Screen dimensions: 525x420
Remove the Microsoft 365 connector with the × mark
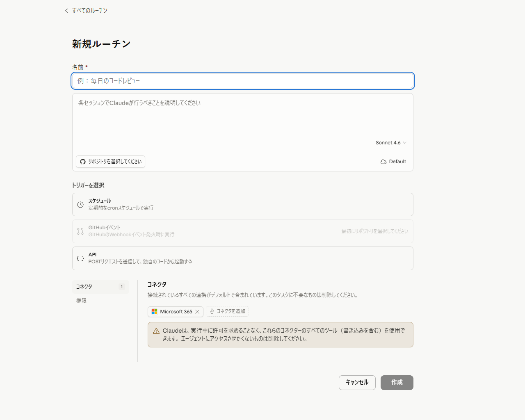(x=197, y=311)
